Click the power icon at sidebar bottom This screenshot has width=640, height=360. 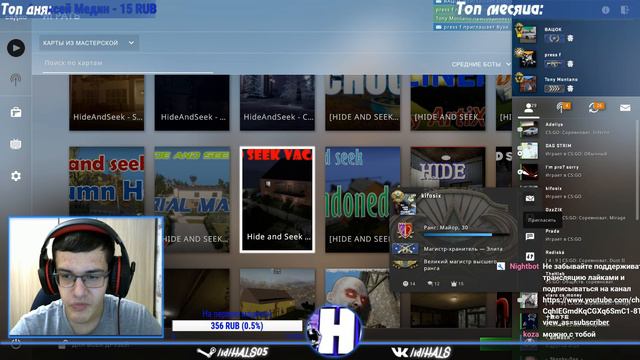click(x=16, y=344)
